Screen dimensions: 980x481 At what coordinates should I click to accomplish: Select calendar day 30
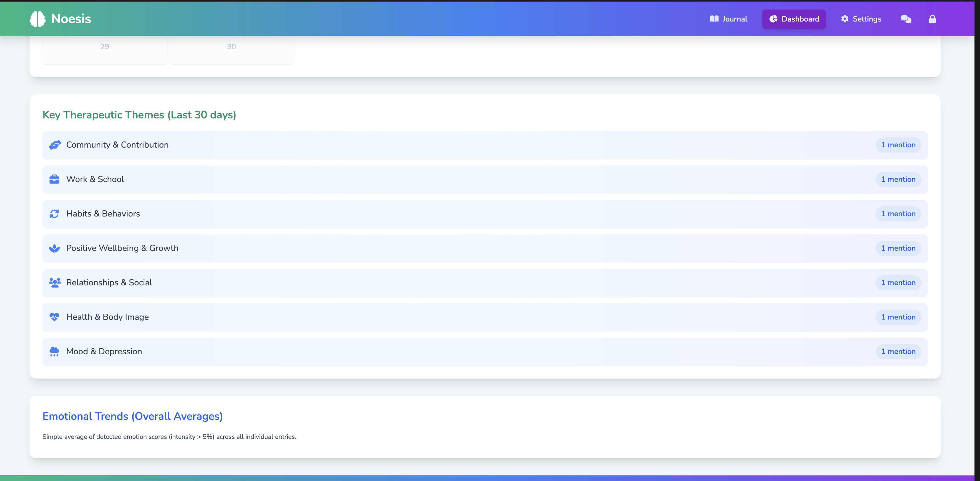231,47
